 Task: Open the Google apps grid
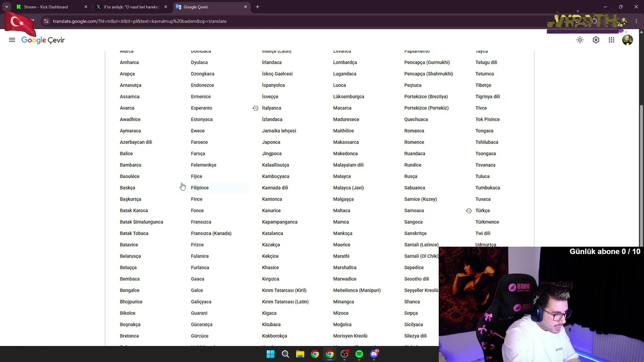click(x=611, y=40)
